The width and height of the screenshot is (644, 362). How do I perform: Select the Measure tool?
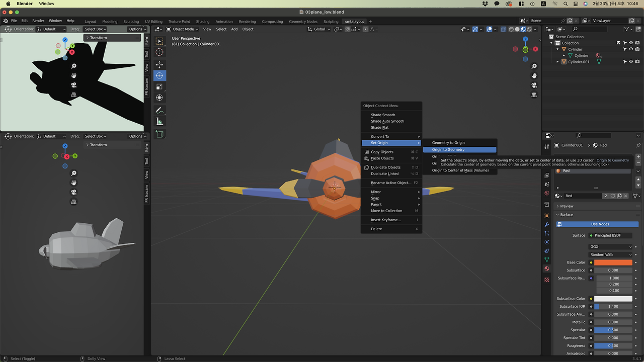point(159,122)
